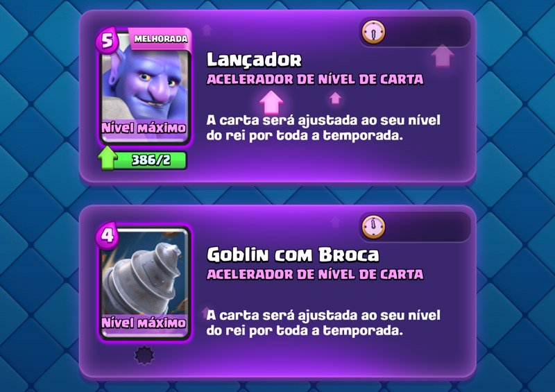Tap the MELHORADA banner on Lançador card
This screenshot has height=392, width=555.
[x=160, y=39]
